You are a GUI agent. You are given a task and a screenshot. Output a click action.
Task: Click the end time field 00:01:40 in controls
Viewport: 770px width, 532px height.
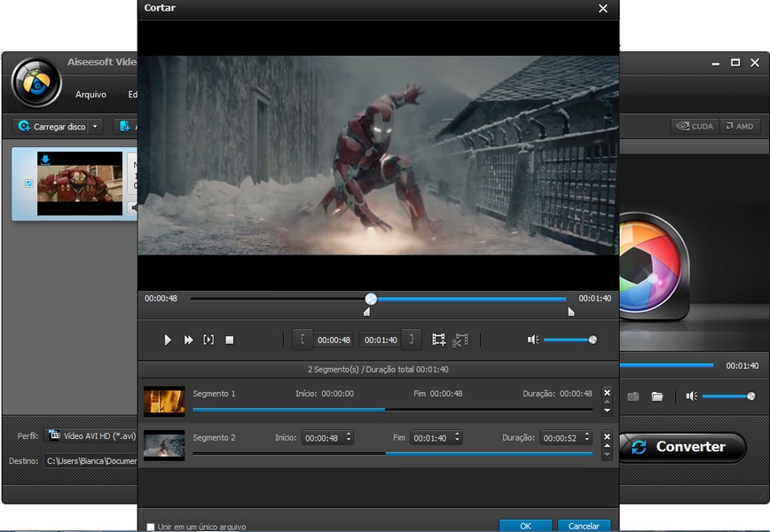point(381,340)
